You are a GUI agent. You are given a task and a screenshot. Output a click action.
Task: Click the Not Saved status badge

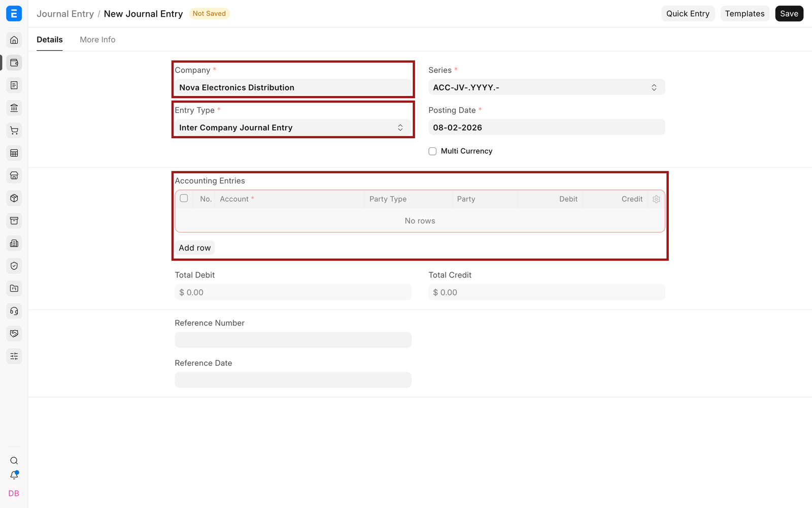point(209,14)
